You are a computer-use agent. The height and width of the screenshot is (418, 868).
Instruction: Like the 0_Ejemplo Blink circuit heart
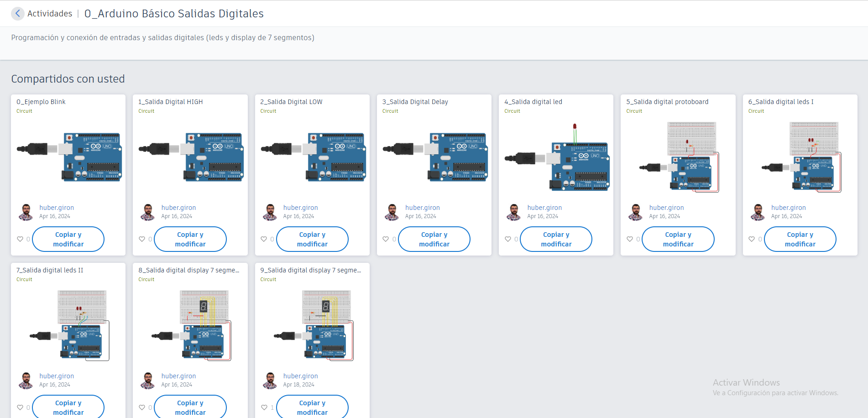20,239
